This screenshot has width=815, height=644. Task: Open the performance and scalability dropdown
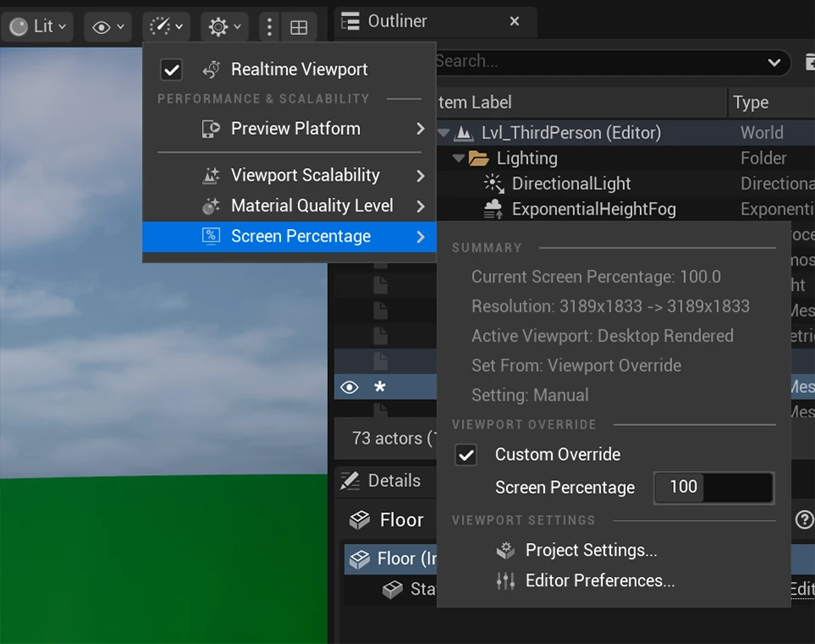pos(166,26)
